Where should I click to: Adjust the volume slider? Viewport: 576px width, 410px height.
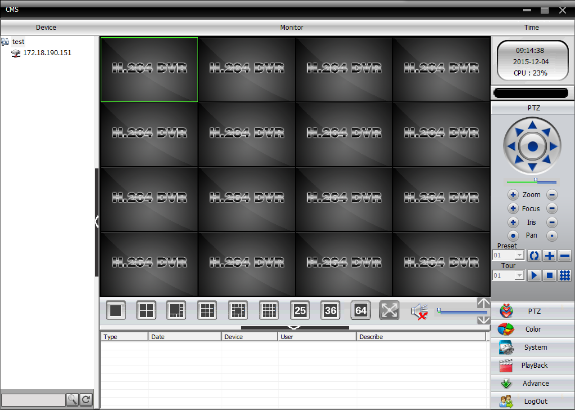tap(462, 312)
